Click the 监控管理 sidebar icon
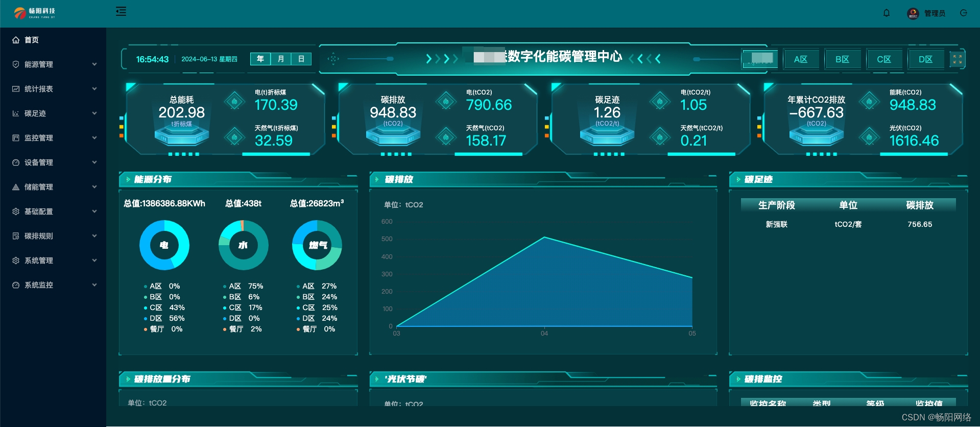 (x=16, y=138)
